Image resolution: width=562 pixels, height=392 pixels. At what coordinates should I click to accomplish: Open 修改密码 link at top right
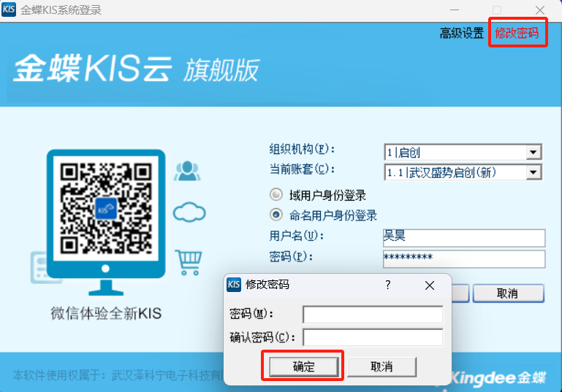pyautogui.click(x=517, y=34)
